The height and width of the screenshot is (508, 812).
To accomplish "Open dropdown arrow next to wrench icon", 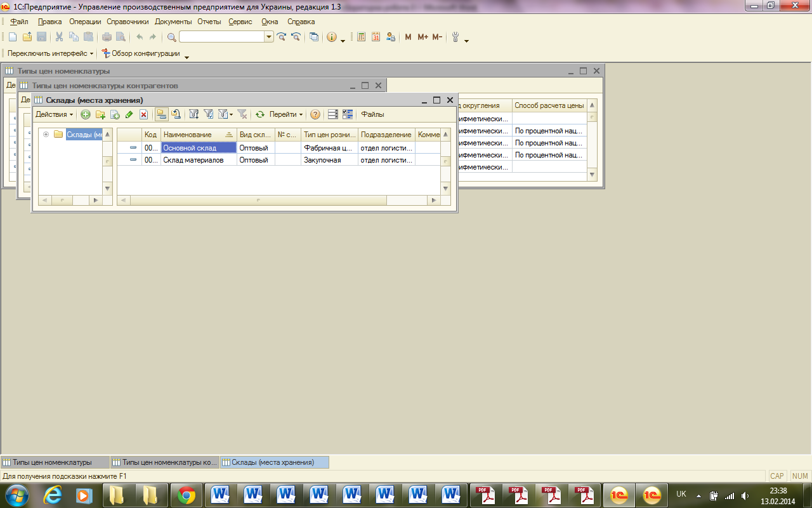I will point(467,41).
